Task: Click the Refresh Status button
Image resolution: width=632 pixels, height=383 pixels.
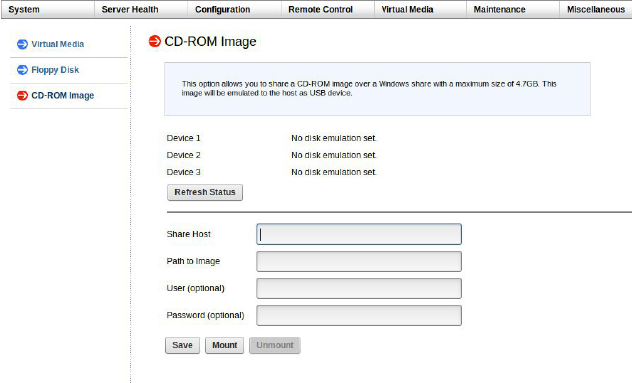Action: pos(205,192)
